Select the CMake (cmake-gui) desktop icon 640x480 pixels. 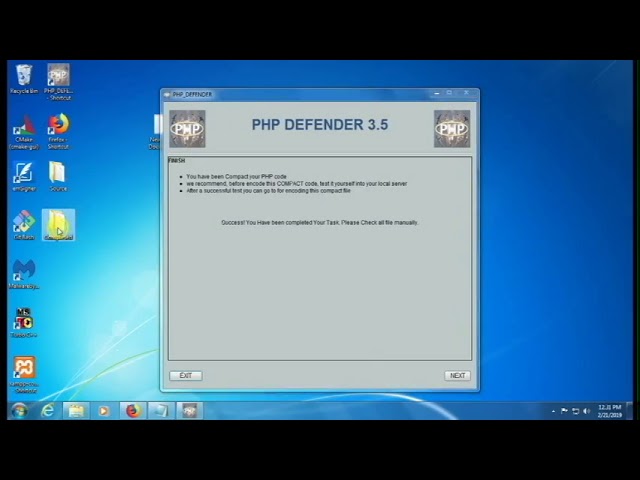pyautogui.click(x=24, y=131)
